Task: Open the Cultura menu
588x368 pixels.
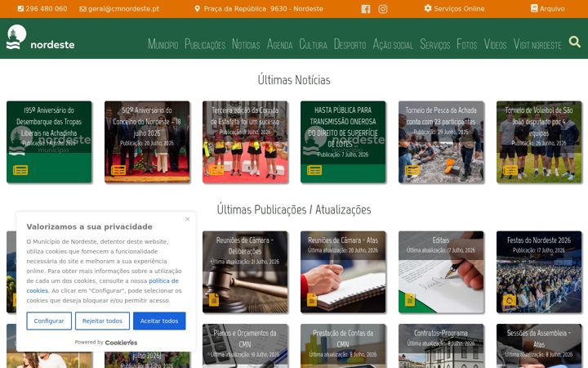Action: tap(313, 44)
